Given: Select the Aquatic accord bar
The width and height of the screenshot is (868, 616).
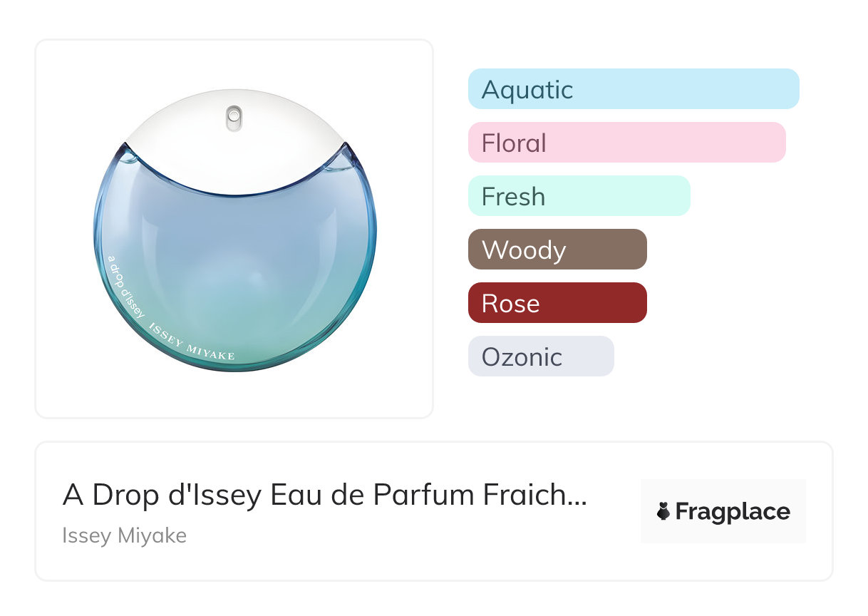Looking at the screenshot, I should point(633,89).
